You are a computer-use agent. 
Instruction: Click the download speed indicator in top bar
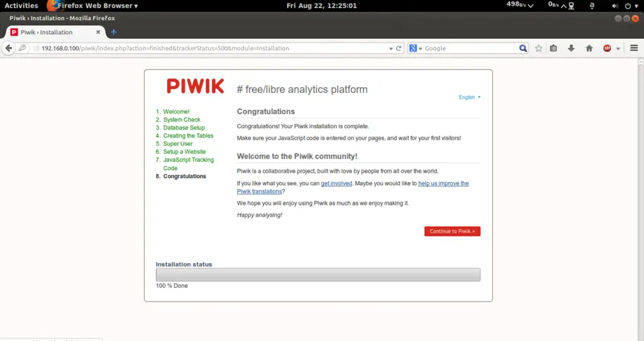520,5
